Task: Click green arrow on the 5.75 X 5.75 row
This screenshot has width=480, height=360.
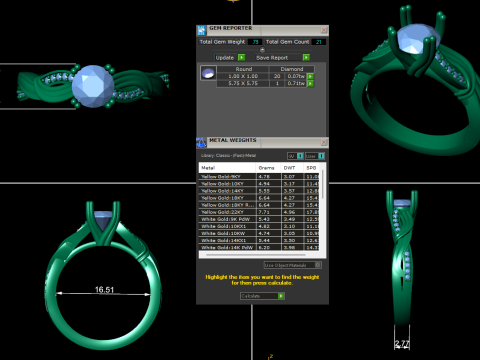Action: (x=310, y=83)
